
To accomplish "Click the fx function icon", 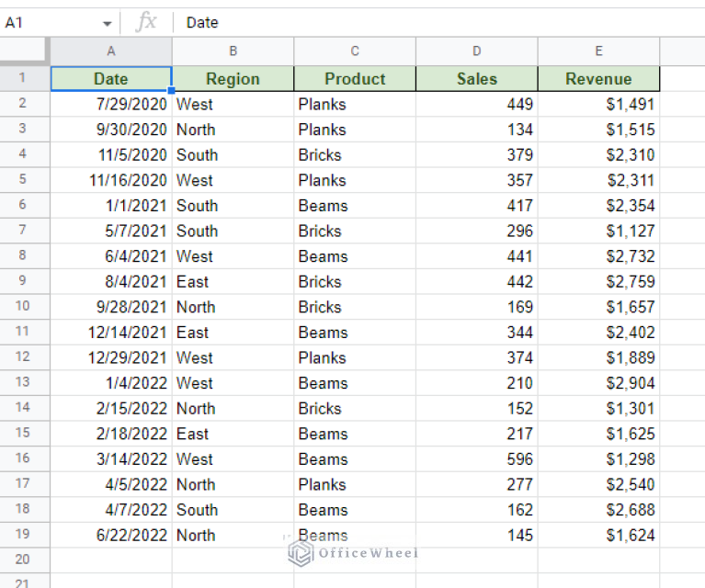I will tap(146, 22).
